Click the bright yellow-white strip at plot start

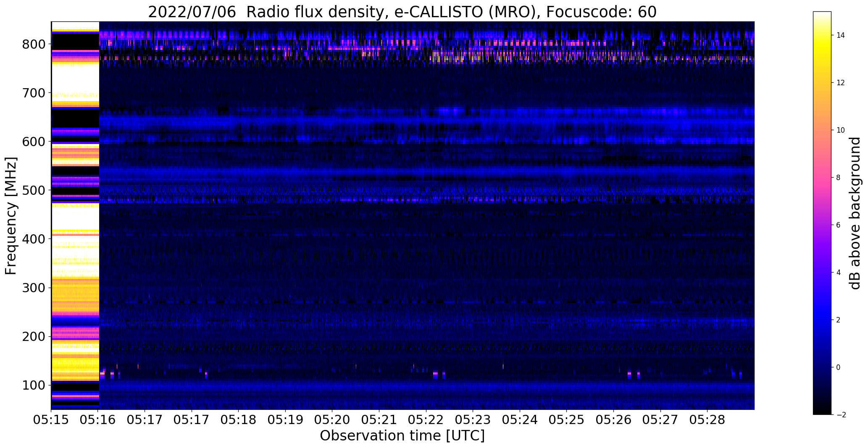[x=75, y=215]
